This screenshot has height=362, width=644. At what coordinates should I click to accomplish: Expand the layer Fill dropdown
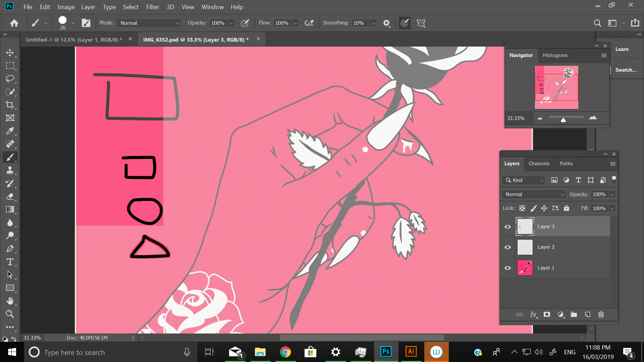pos(612,208)
